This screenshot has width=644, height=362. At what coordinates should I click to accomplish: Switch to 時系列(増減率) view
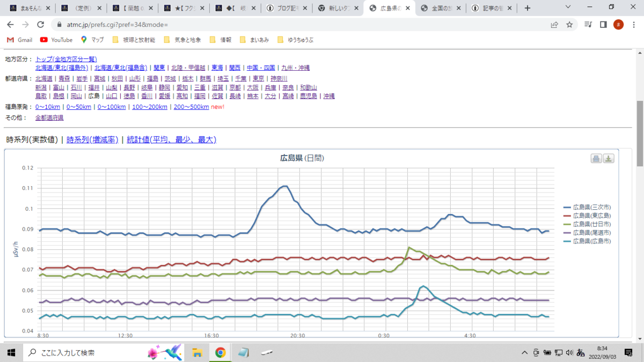coord(92,139)
